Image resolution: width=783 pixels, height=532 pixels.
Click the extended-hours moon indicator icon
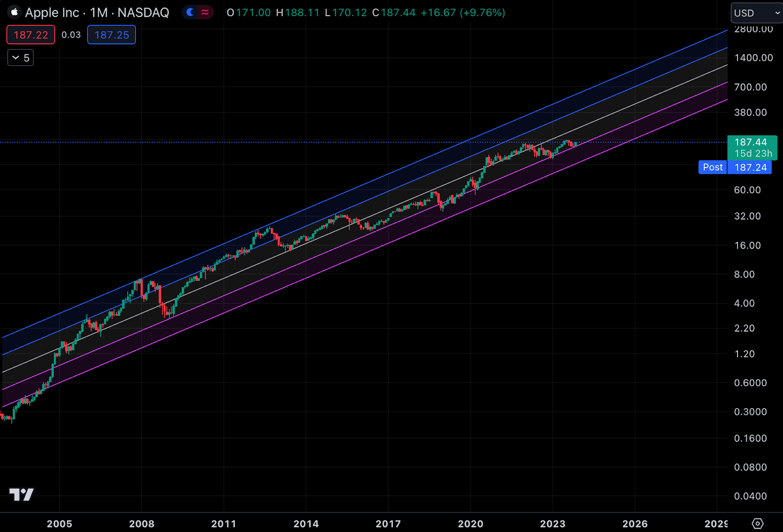click(x=191, y=12)
